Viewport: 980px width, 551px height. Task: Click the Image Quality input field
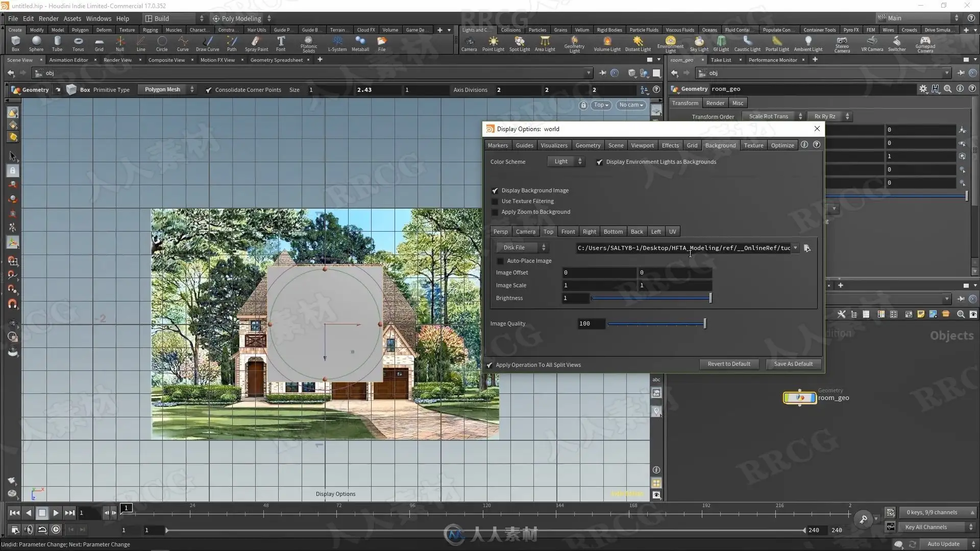591,323
